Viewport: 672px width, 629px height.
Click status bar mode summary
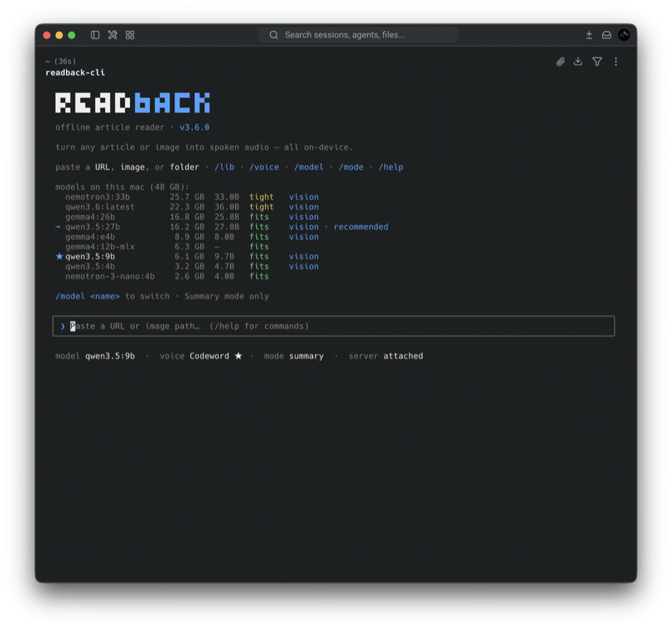(x=306, y=356)
